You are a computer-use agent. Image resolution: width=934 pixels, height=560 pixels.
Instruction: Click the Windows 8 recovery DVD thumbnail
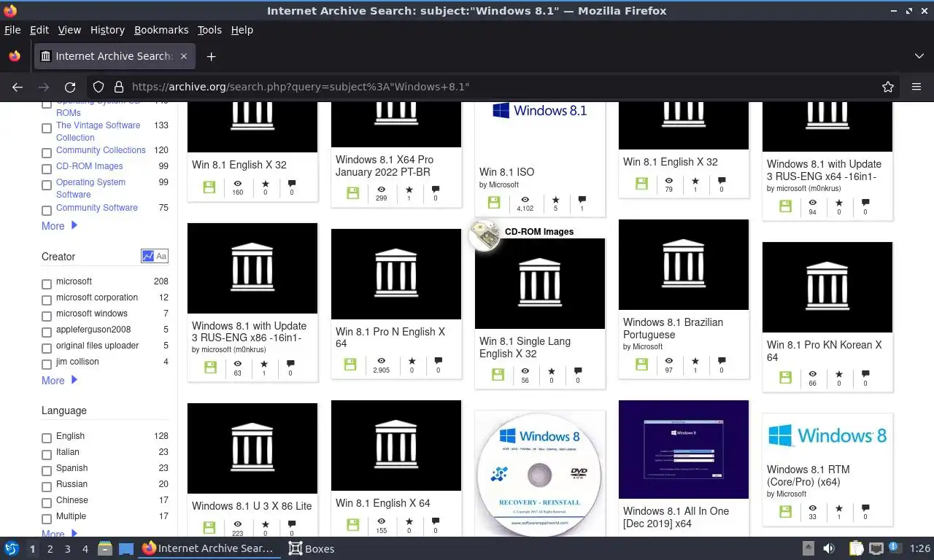pos(539,474)
